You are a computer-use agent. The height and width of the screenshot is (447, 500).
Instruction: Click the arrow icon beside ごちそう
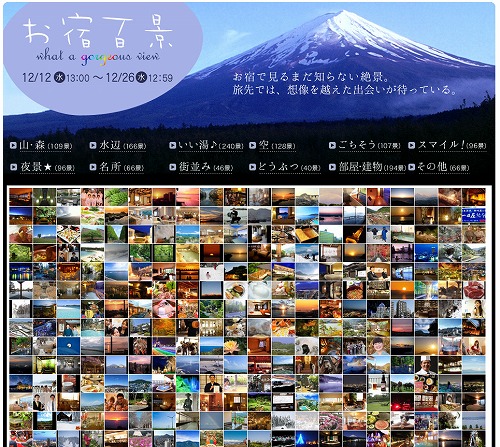pos(332,145)
